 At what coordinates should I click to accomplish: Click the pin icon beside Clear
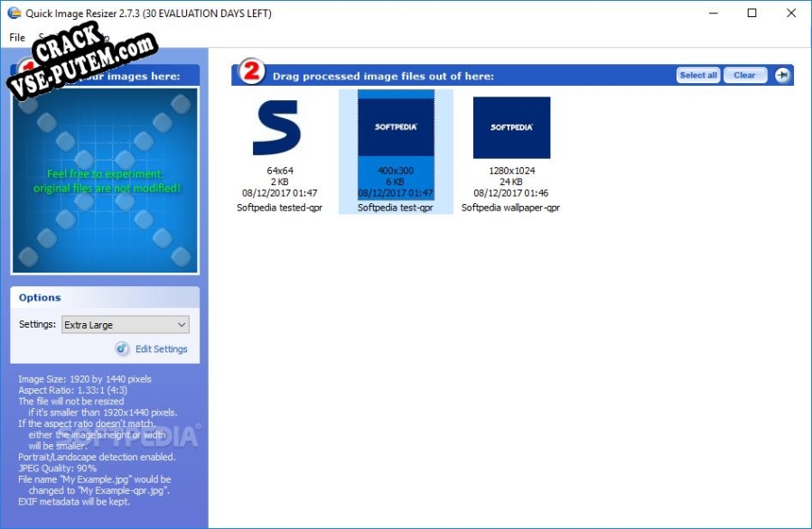point(781,75)
